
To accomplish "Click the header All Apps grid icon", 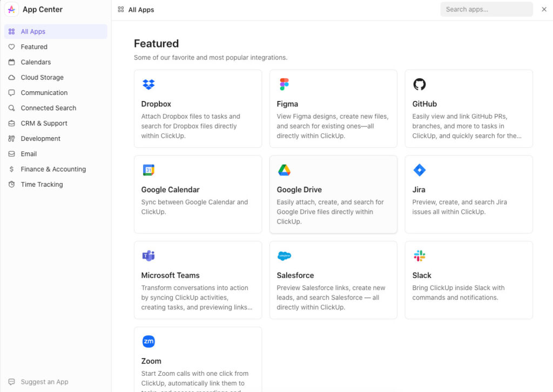I will pyautogui.click(x=121, y=10).
